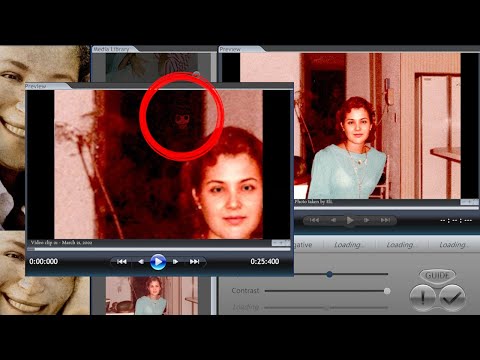Click the 0:25:400 duration display
The height and width of the screenshot is (360, 480).
[x=265, y=262]
